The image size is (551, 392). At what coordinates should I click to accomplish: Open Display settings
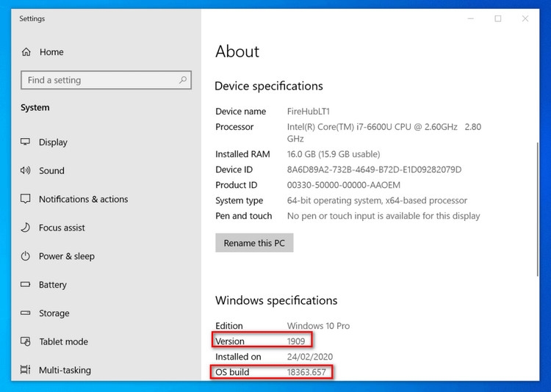[x=53, y=142]
